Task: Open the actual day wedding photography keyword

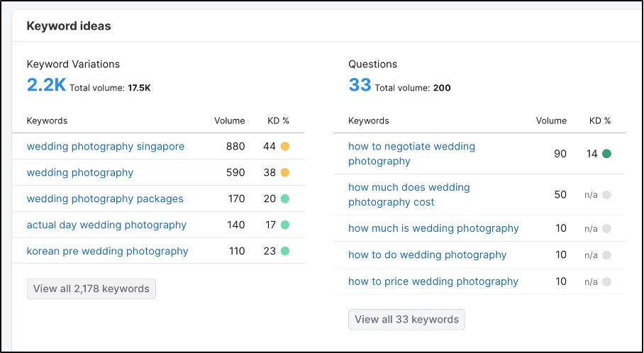Action: coord(106,225)
